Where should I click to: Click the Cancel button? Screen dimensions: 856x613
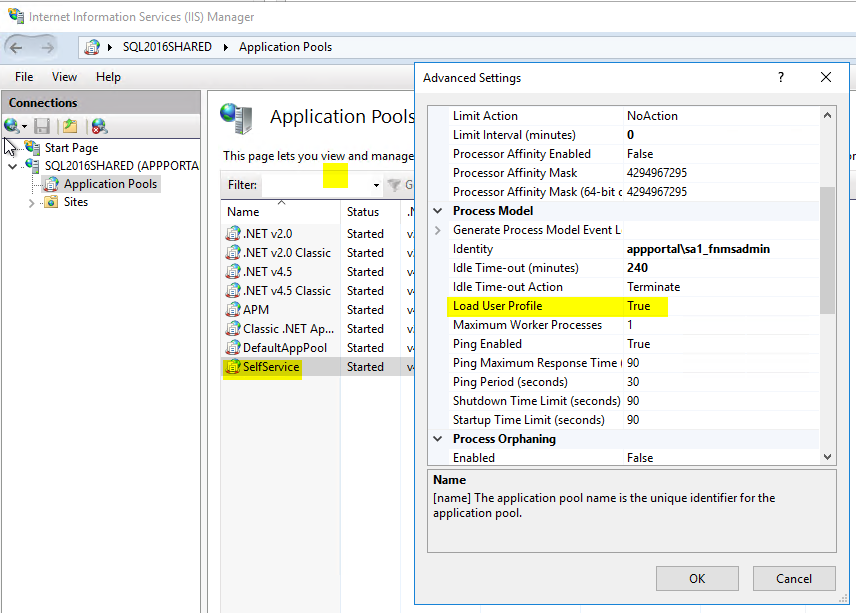pyautogui.click(x=794, y=579)
